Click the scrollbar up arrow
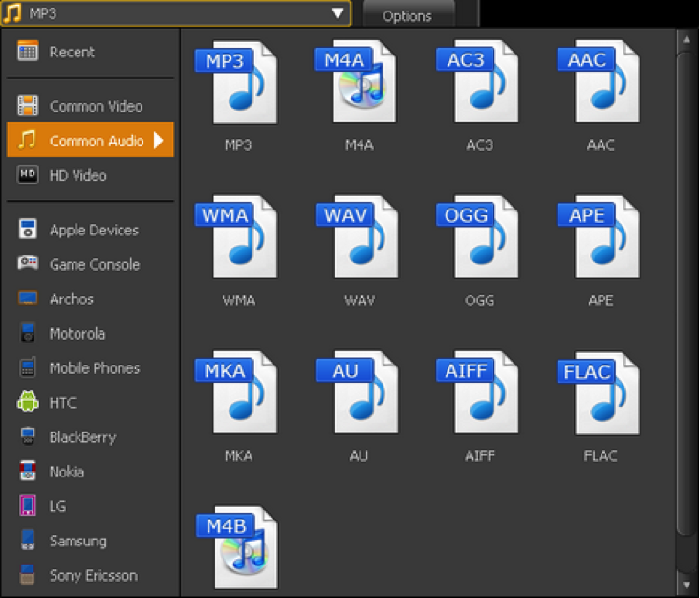 click(x=686, y=39)
